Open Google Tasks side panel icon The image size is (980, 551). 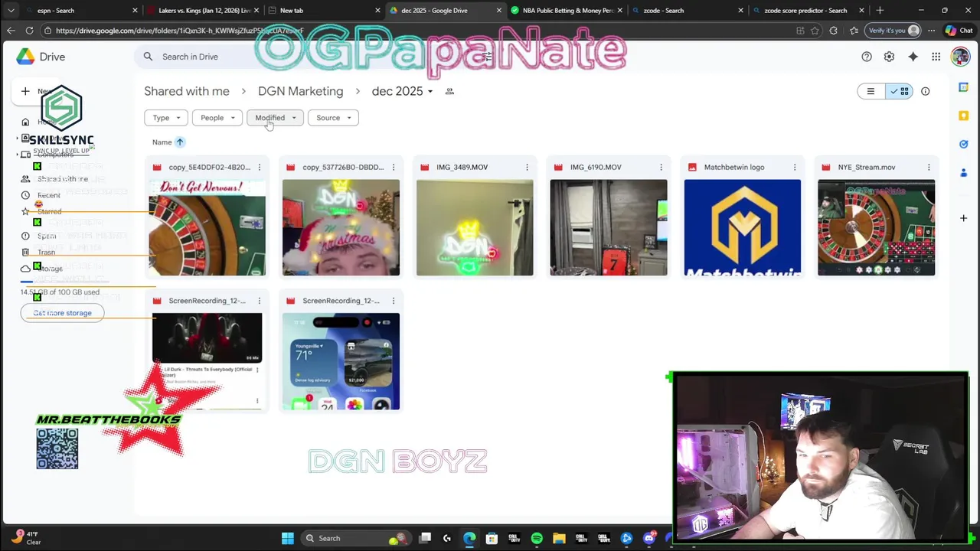click(x=964, y=144)
